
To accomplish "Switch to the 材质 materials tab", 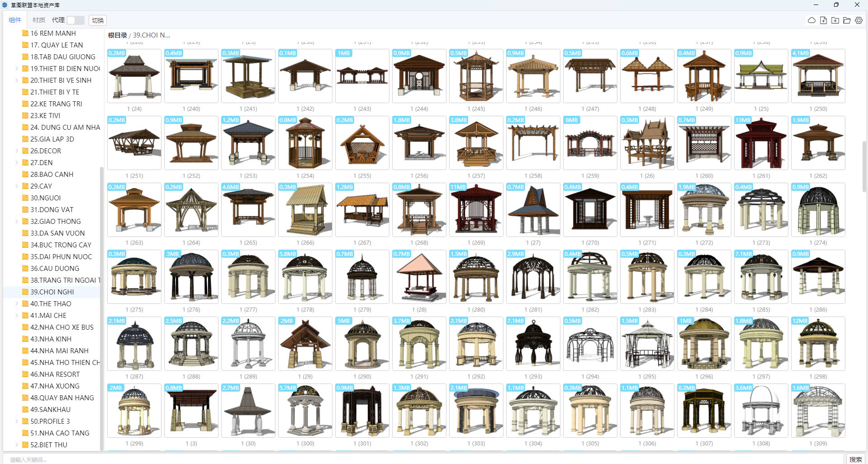I will (x=39, y=20).
